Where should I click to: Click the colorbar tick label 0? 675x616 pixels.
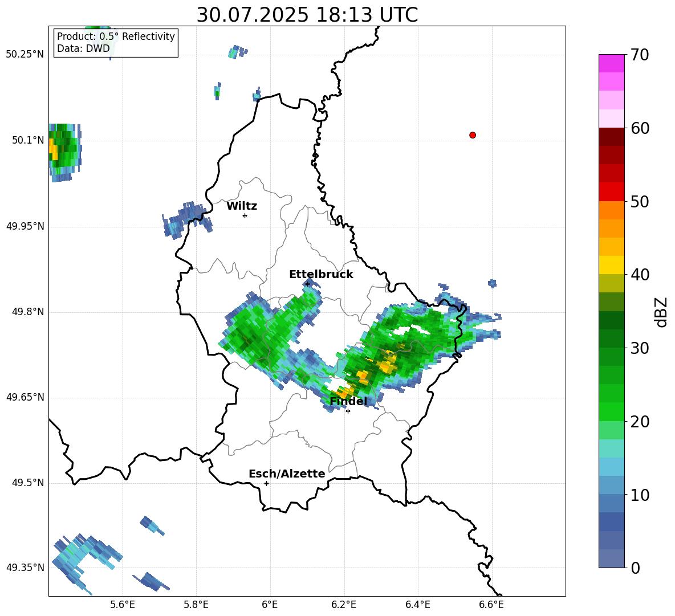point(635,568)
